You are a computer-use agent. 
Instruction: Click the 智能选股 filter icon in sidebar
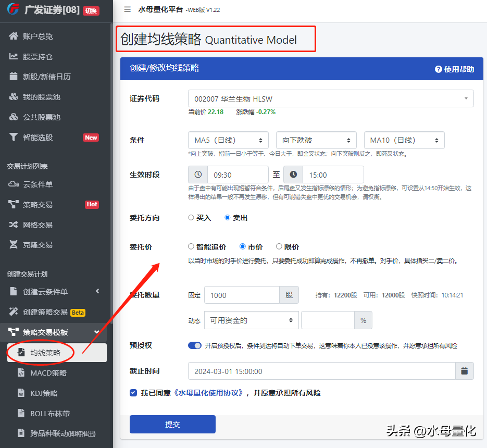point(14,138)
